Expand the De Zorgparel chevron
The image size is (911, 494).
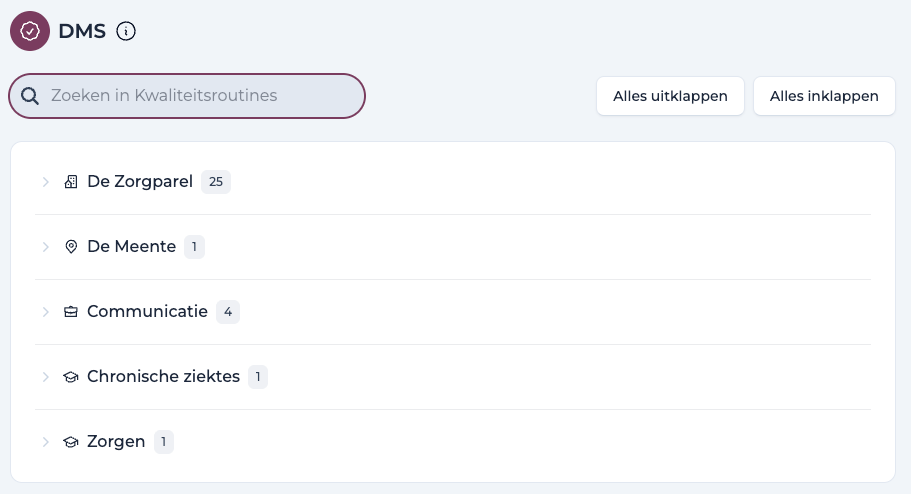click(x=46, y=182)
